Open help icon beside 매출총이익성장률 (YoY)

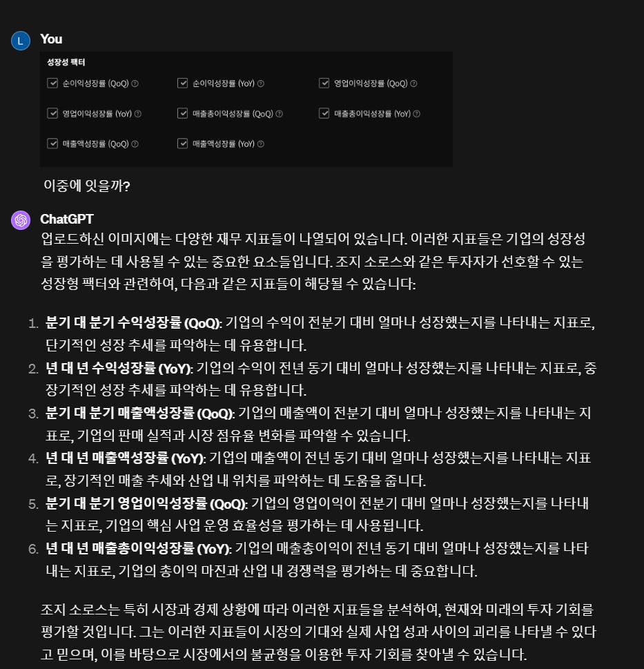point(417,114)
